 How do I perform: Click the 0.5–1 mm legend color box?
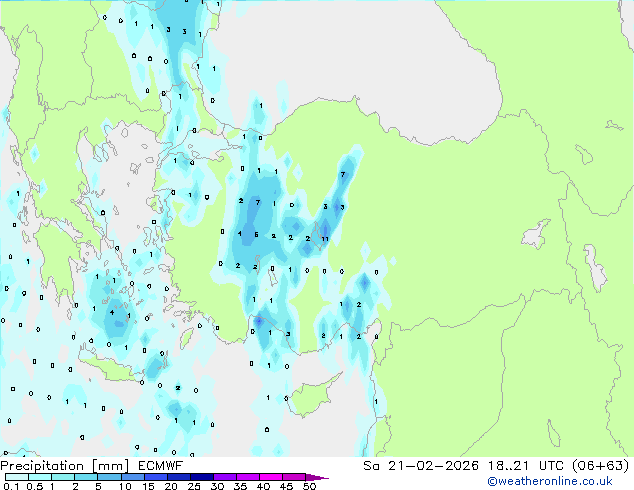pos(40,477)
